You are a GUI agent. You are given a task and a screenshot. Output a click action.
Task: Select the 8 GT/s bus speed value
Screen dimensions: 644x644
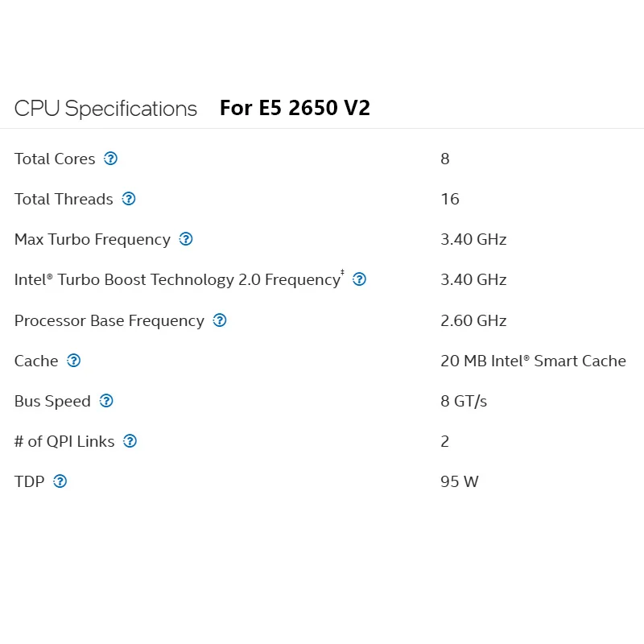(x=464, y=401)
